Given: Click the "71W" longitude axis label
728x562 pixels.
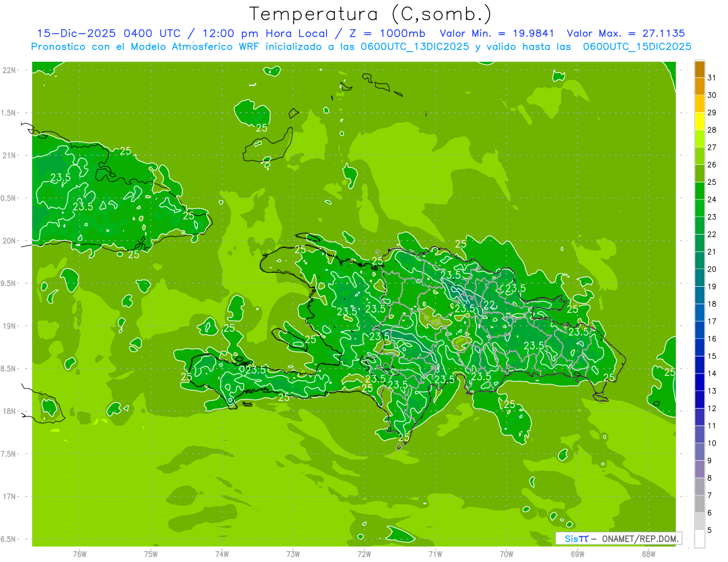Looking at the screenshot, I should (x=435, y=554).
